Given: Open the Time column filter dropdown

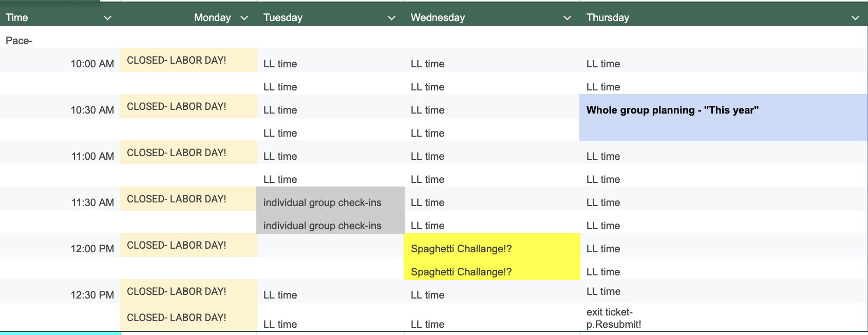Looking at the screenshot, I should pos(107,18).
